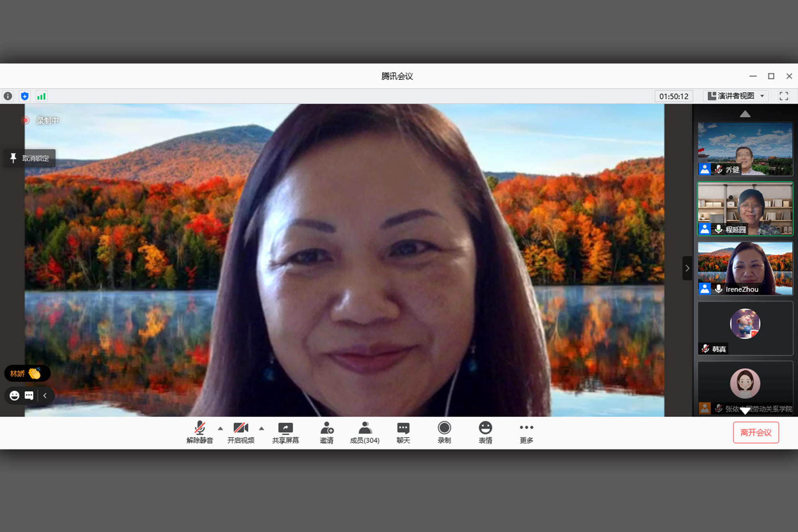
Task: Select 程延园 participant thumbnail
Action: [745, 209]
